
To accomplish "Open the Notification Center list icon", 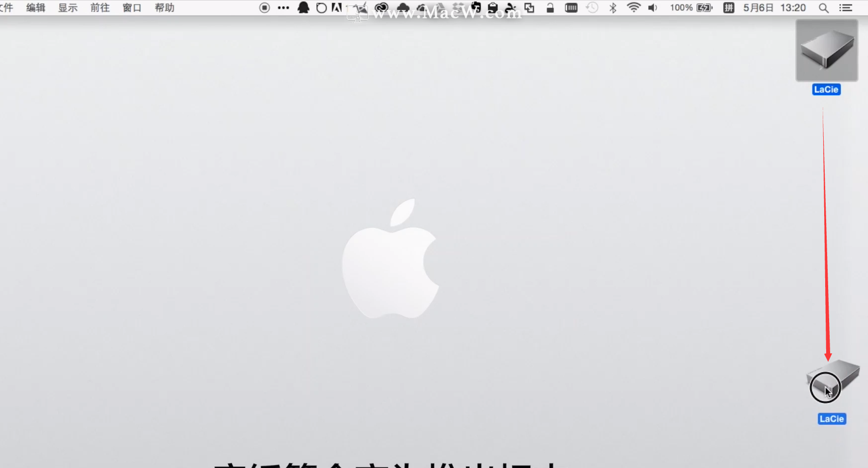I will [x=846, y=7].
